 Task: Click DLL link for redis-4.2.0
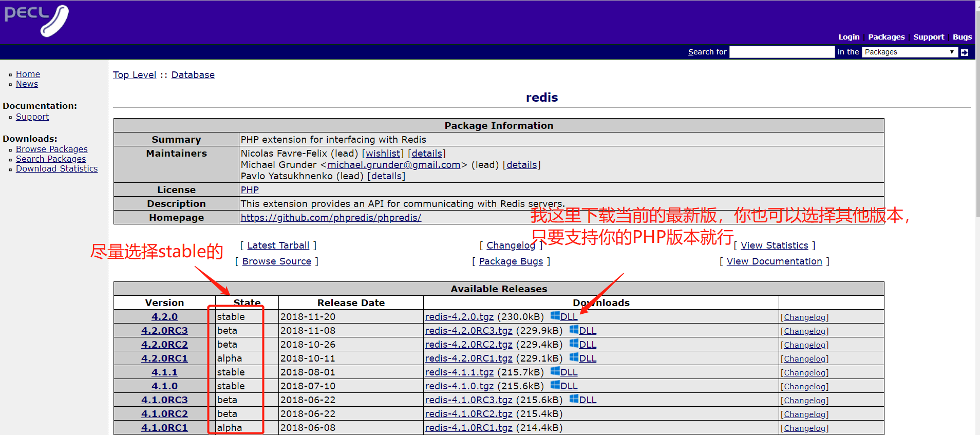pyautogui.click(x=569, y=317)
